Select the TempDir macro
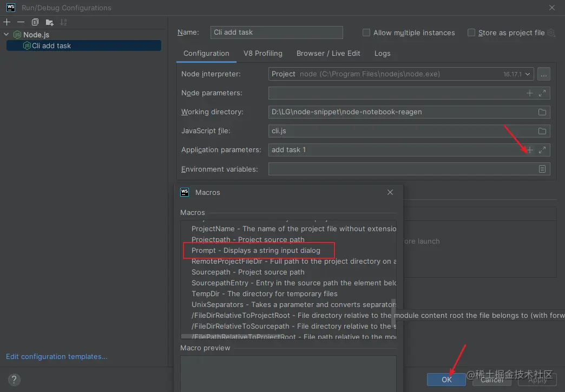The image size is (565, 392). [x=288, y=293]
